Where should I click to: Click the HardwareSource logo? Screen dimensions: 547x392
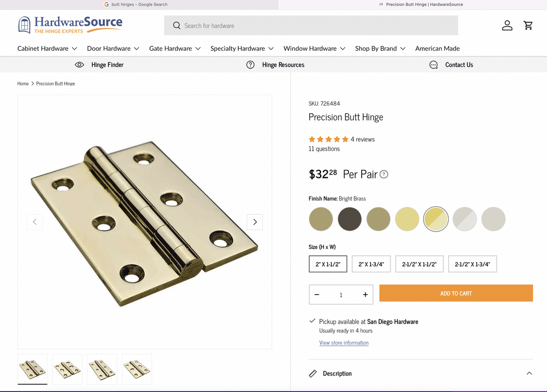(x=70, y=25)
